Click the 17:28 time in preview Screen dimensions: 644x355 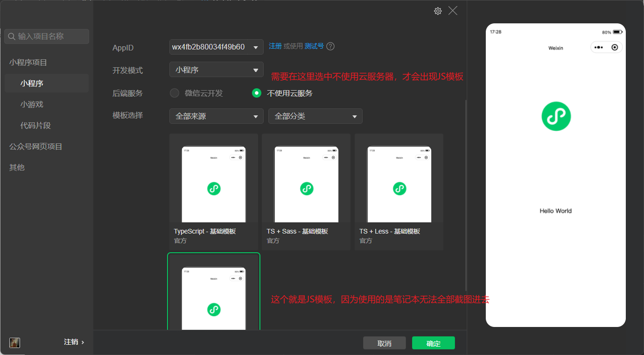pyautogui.click(x=496, y=32)
